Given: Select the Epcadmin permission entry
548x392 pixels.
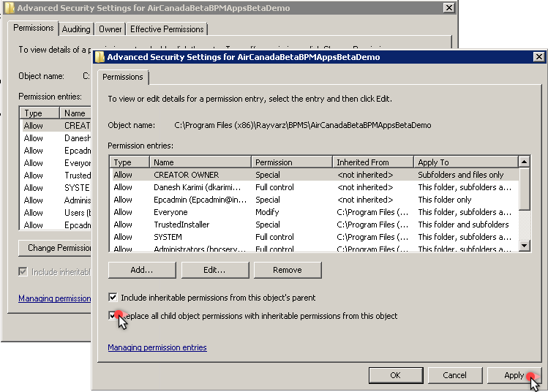Looking at the screenshot, I should (315, 200).
